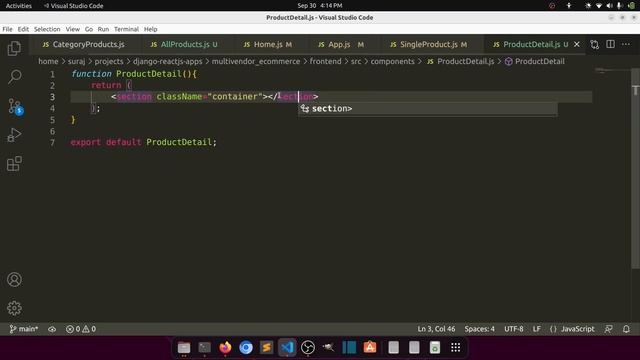Switch to Home.js tab
Image resolution: width=640 pixels, height=360 pixels.
[268, 44]
